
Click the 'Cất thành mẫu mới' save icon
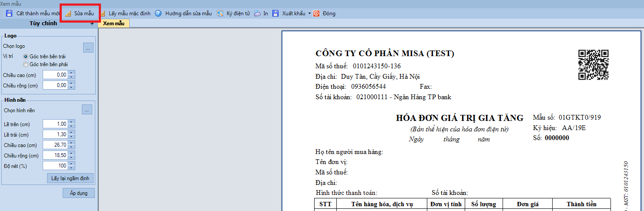click(9, 13)
